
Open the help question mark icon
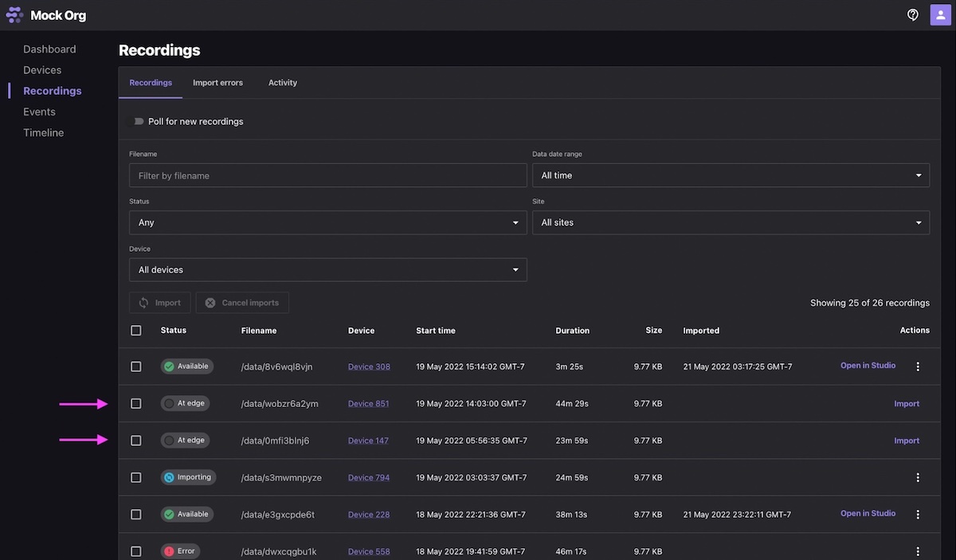pyautogui.click(x=913, y=14)
